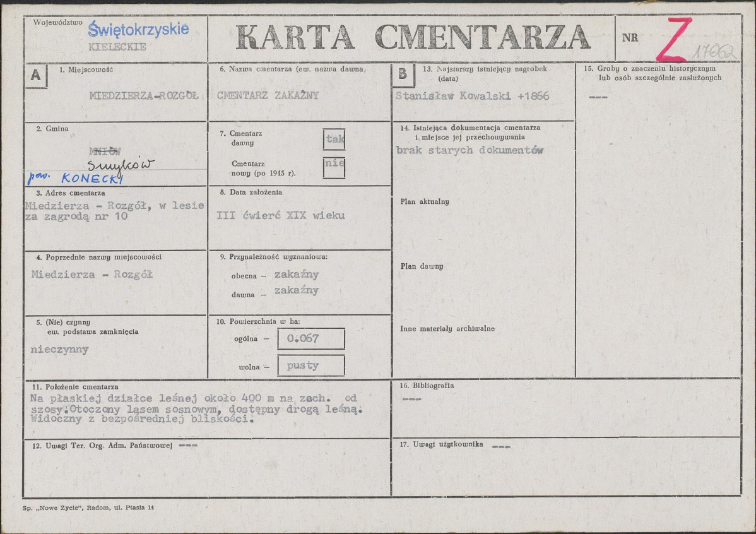The image size is (756, 534).
Task: Click 'Inne materiały archiwalne' label
Action: tap(447, 329)
